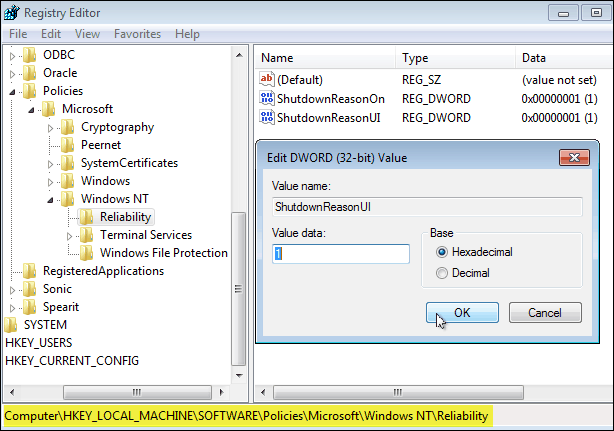
Task: Select the Peernet folder icon
Action: click(68, 145)
